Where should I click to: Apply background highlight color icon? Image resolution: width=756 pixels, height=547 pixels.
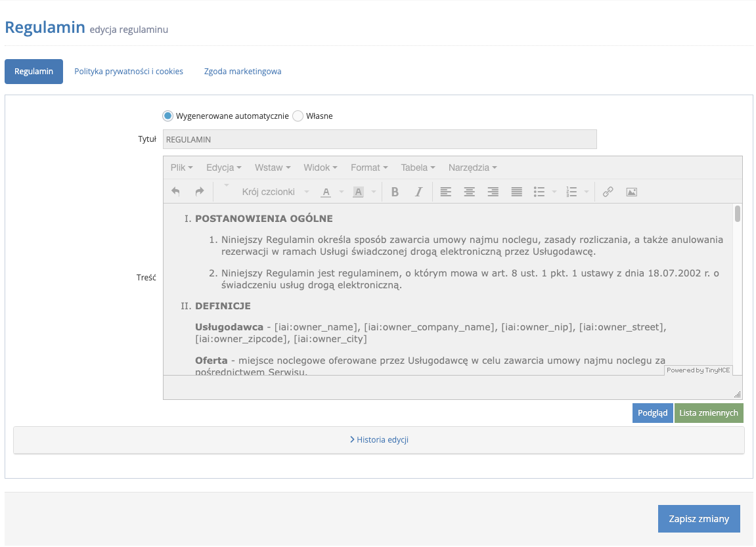click(x=358, y=192)
